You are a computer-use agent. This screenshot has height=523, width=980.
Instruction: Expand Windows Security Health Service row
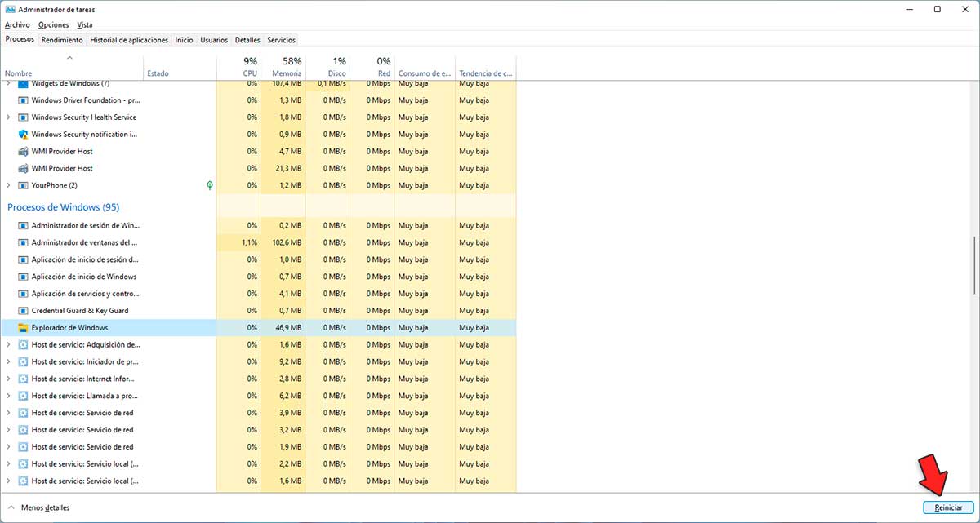point(8,117)
